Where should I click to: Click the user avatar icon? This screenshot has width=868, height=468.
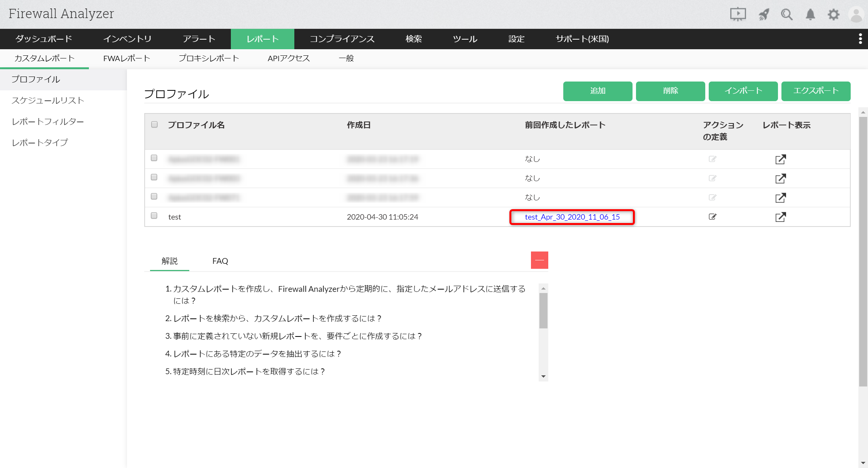(856, 15)
